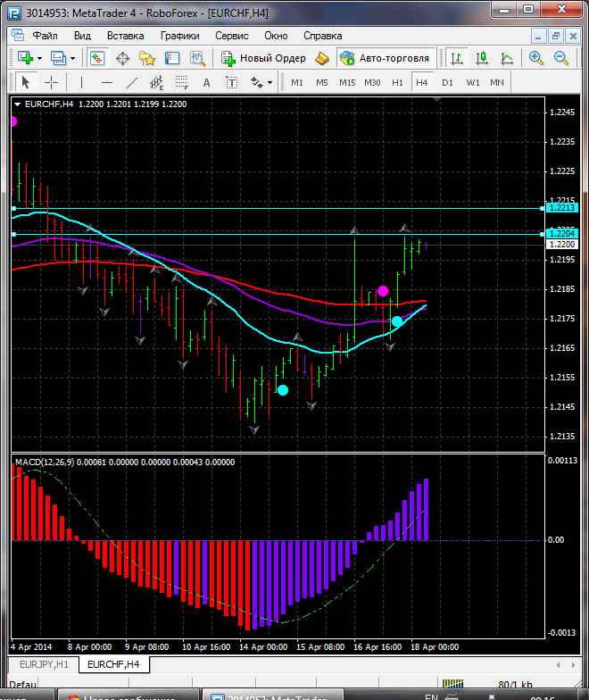Select the trendline drawing tool
589x700 pixels.
tap(132, 82)
